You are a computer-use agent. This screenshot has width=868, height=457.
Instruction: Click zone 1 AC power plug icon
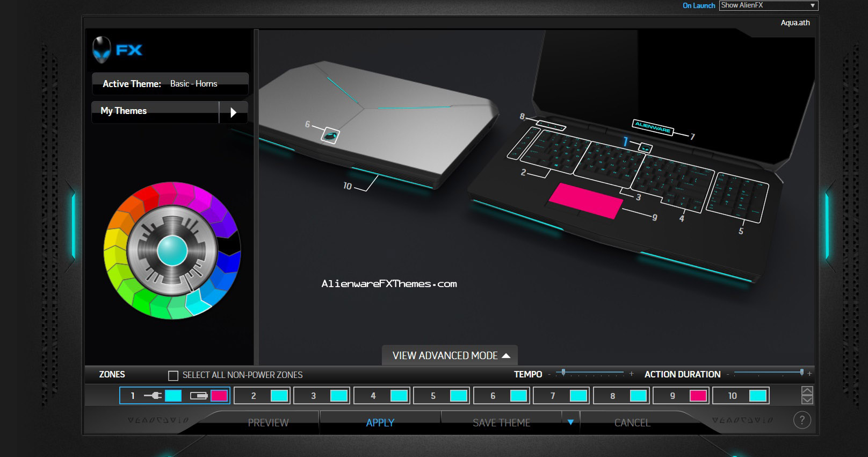pos(153,396)
